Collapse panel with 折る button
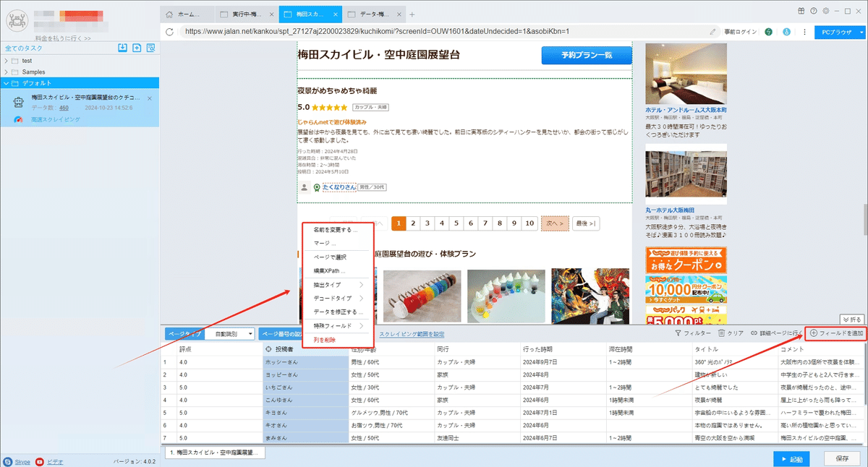The height and width of the screenshot is (467, 868). click(851, 319)
